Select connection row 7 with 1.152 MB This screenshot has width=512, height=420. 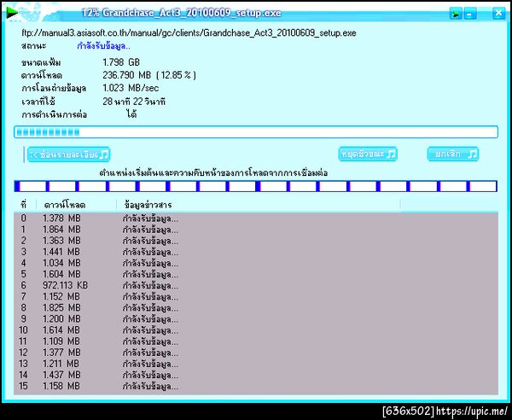pos(256,296)
